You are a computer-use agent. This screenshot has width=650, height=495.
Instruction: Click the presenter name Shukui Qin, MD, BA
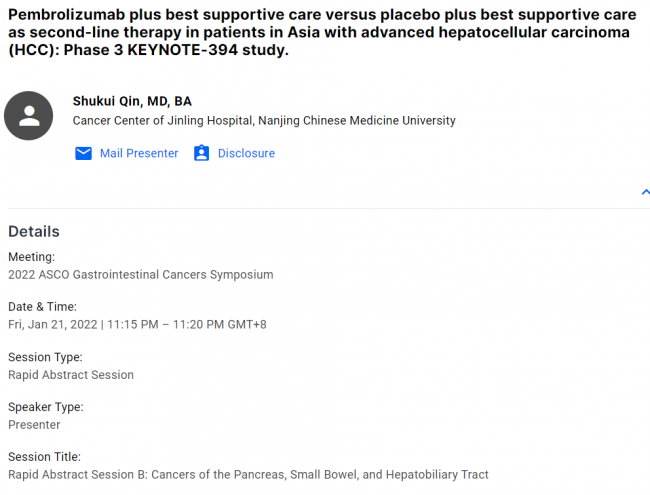click(x=132, y=101)
